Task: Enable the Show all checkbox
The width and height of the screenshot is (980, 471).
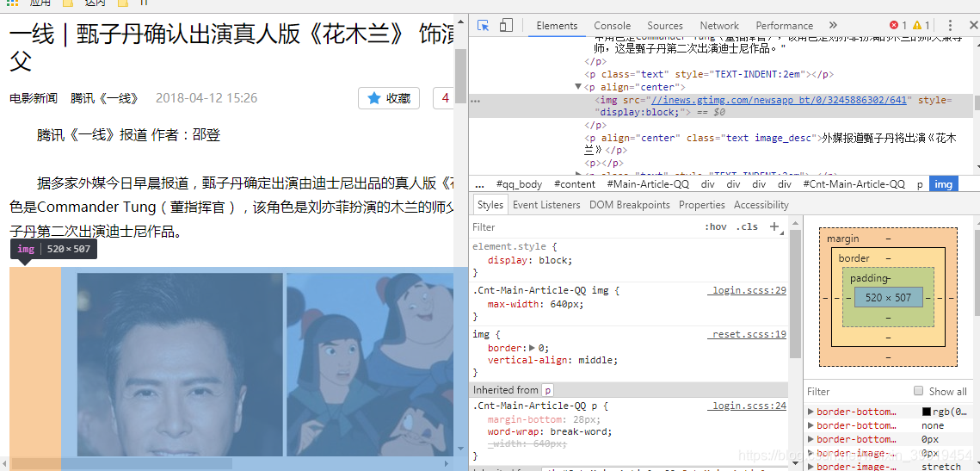Action: click(918, 391)
